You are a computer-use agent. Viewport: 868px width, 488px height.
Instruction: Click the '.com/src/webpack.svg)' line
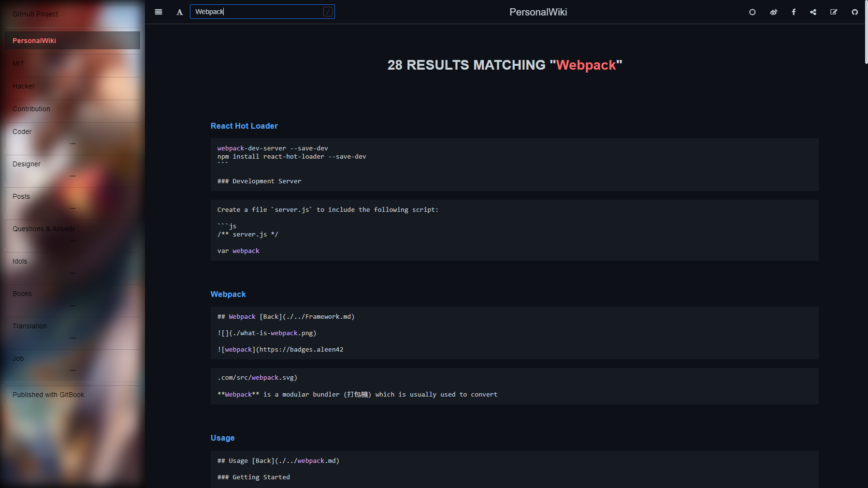258,377
